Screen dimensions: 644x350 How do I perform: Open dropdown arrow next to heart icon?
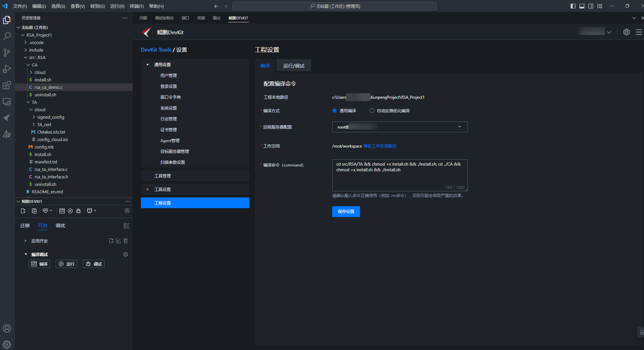(x=51, y=211)
